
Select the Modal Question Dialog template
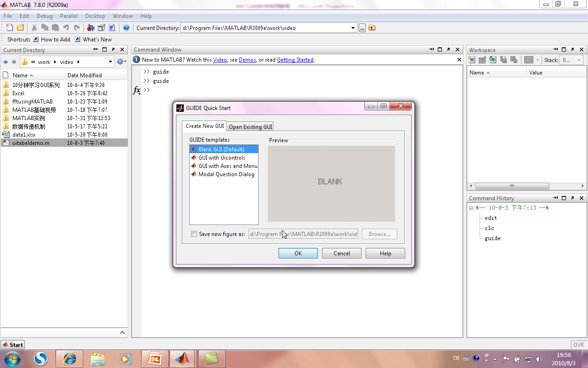(x=223, y=174)
